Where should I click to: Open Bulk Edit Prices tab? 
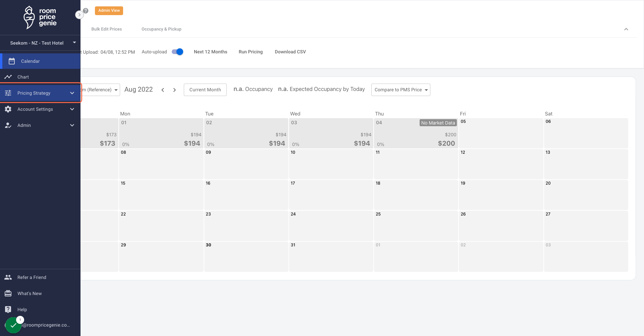[x=107, y=29]
